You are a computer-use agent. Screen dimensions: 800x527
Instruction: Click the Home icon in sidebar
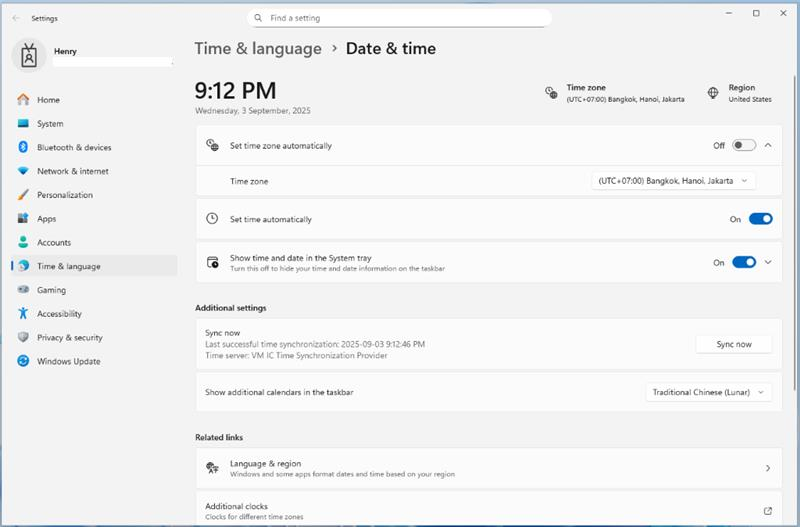(23, 99)
